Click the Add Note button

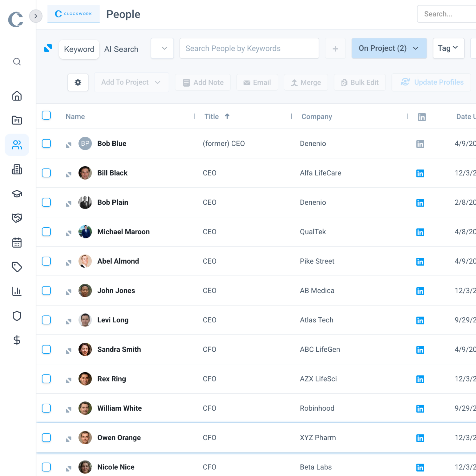(x=203, y=82)
